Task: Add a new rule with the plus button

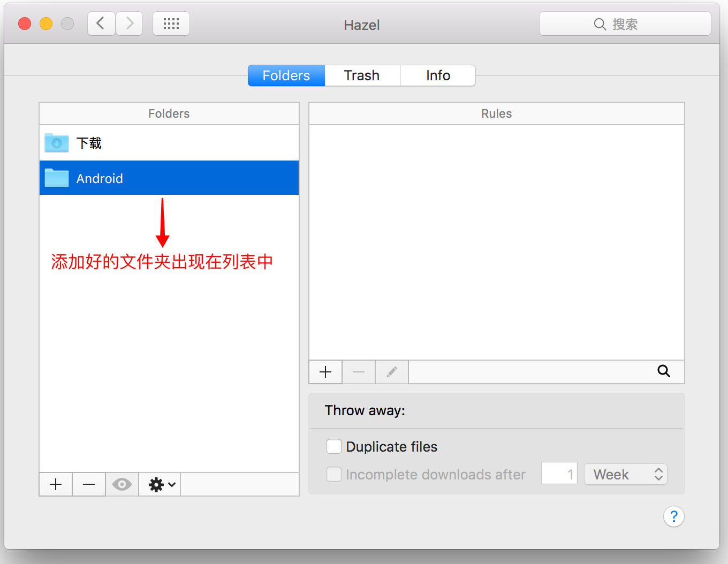Action: [325, 372]
